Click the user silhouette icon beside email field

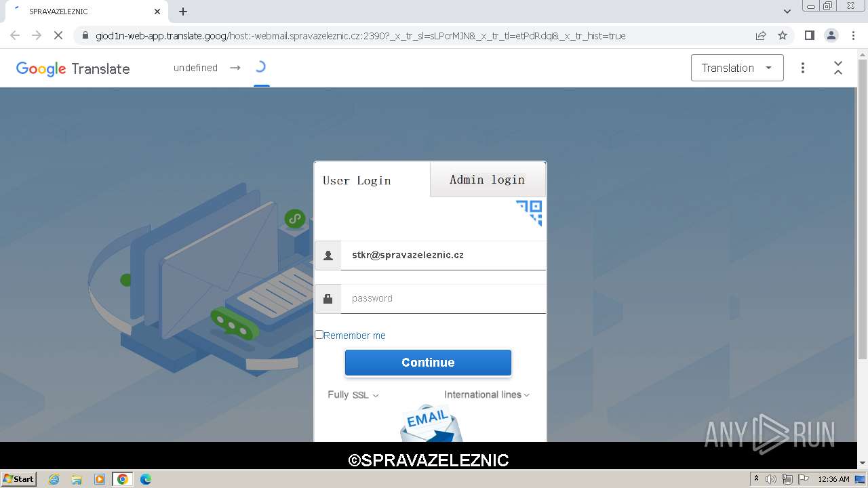pos(328,256)
